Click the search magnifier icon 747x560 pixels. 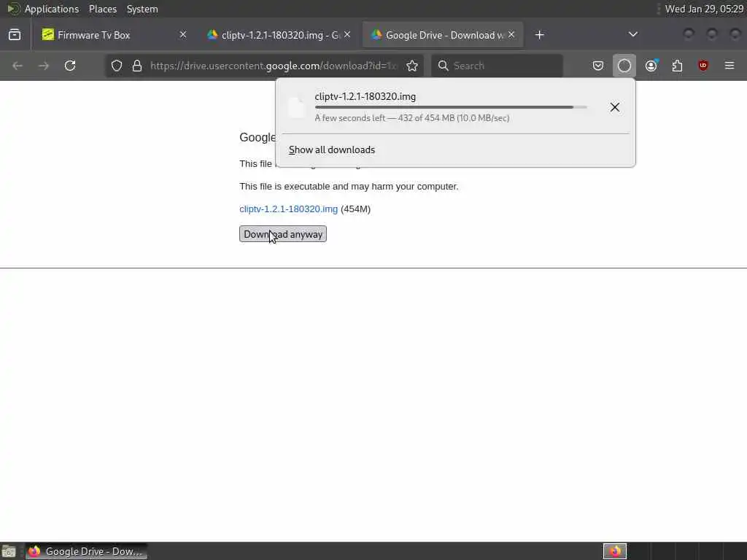[443, 66]
